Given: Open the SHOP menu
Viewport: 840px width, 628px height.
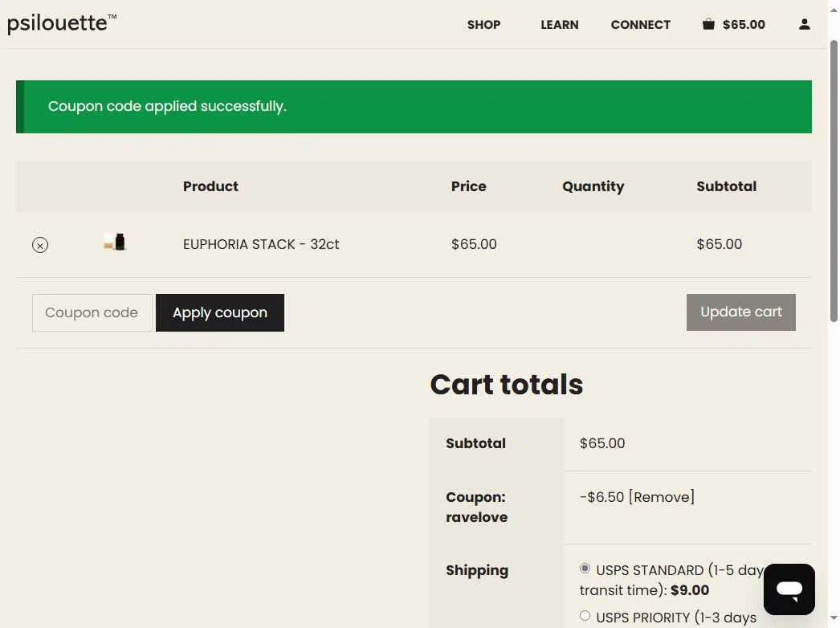Looking at the screenshot, I should point(483,25).
